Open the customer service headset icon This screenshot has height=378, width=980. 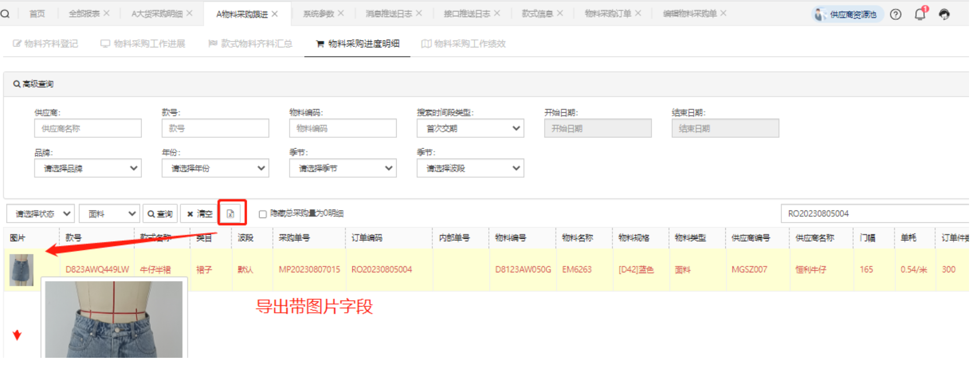(x=944, y=14)
